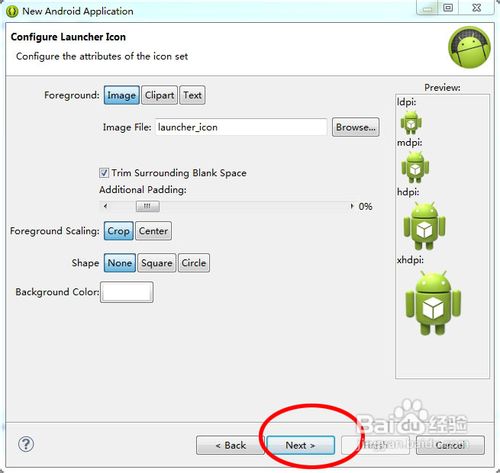Click the 'Image File:' label
Image resolution: width=500 pixels, height=473 pixels.
(x=127, y=127)
